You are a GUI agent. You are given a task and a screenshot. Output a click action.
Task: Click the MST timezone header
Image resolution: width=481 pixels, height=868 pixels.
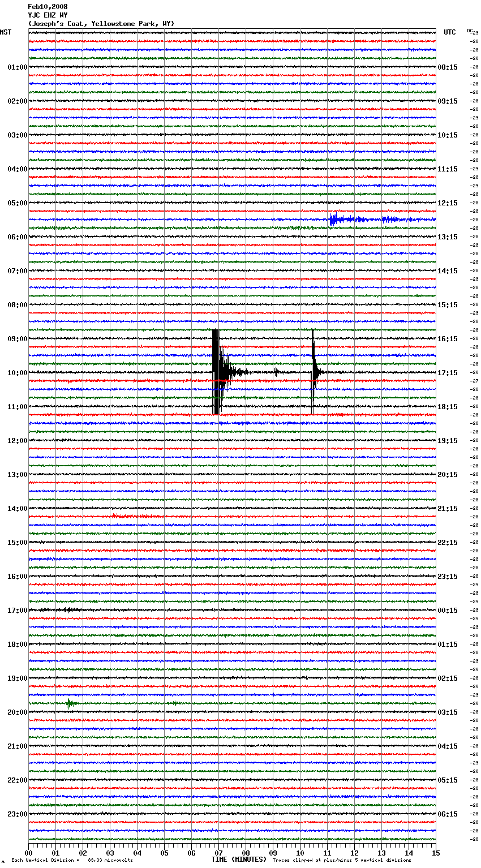click(x=6, y=32)
